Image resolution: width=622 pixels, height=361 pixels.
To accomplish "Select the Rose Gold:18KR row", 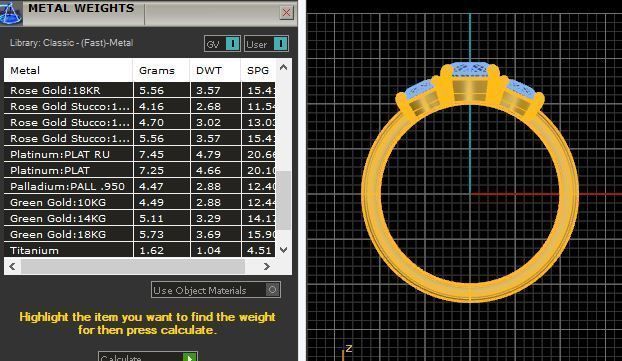I will [x=140, y=90].
